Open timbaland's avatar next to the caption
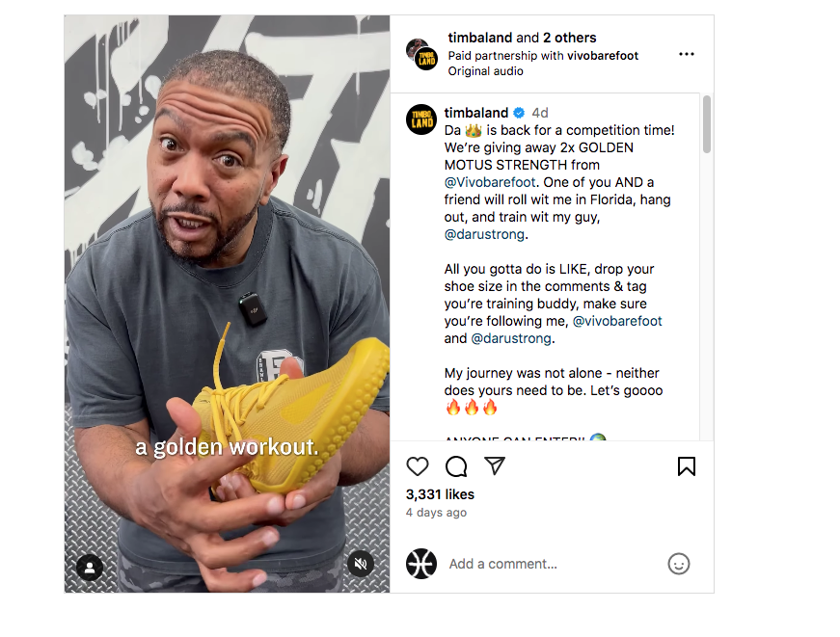Image resolution: width=840 pixels, height=637 pixels. point(421,119)
